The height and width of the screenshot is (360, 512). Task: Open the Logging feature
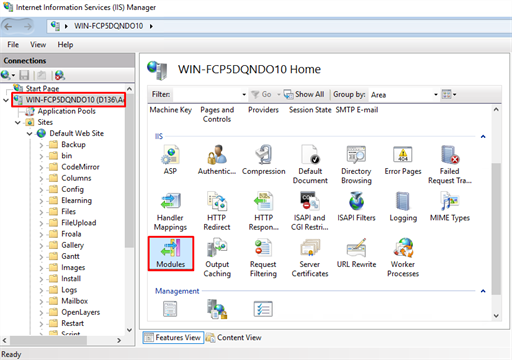(403, 206)
